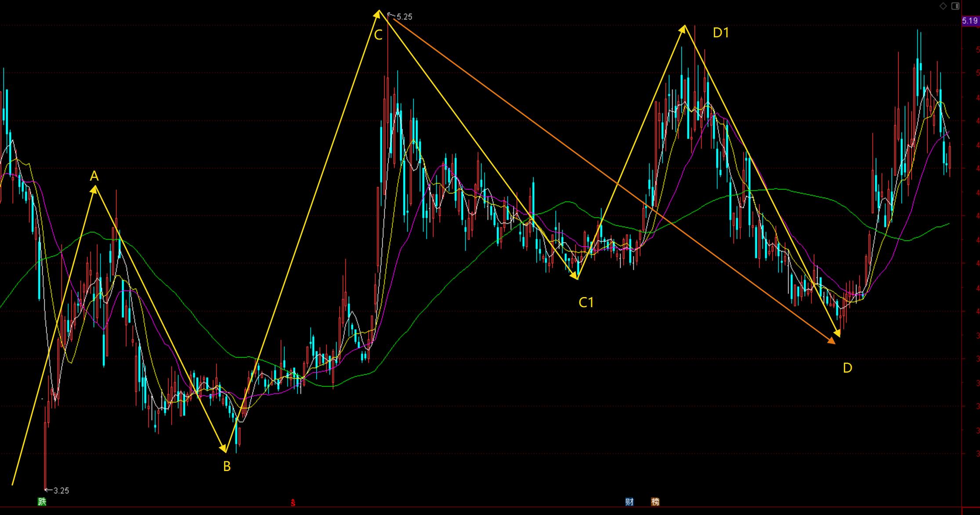
Task: Select the D label at bottom right
Action: (847, 368)
